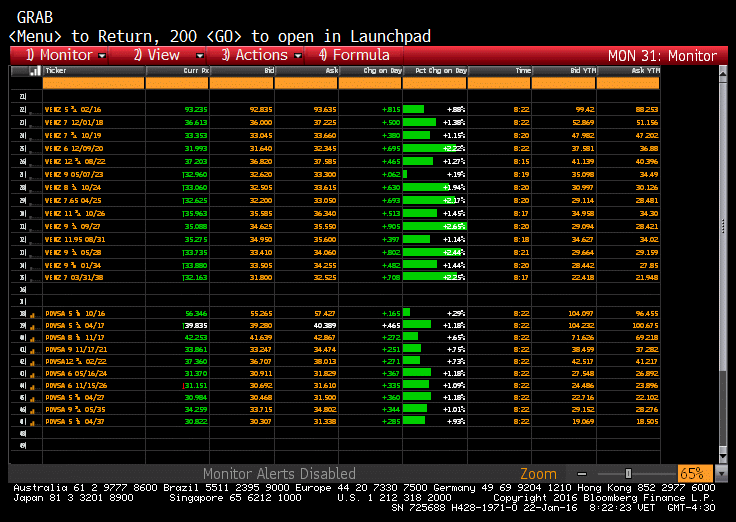Click the chart icon in the table header corner
This screenshot has width=736, height=522.
33,71
